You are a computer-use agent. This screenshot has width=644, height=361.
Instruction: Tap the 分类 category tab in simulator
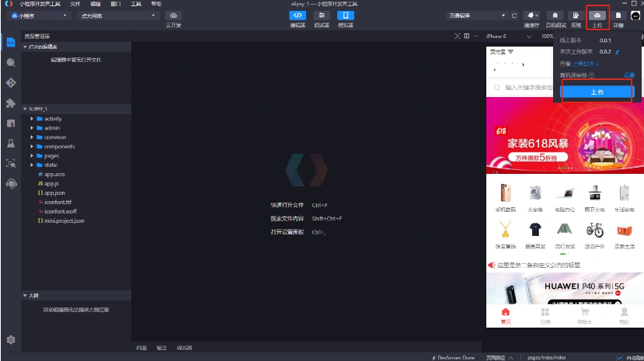[x=545, y=316]
